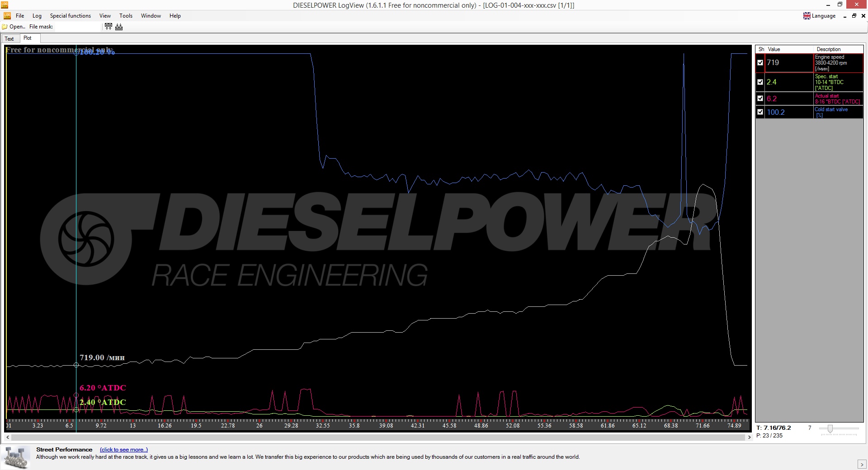Open the Special functions menu
The height and width of the screenshot is (470, 868).
pos(71,16)
